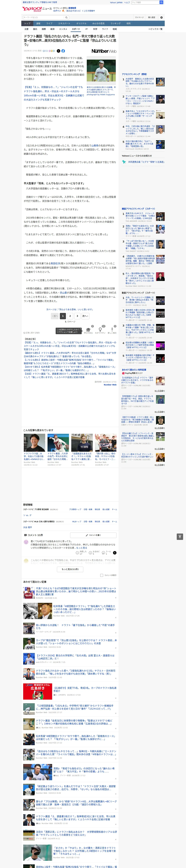The image size is (186, 868).
Task: Toggle the コメント非表示 checkbox
Action: (102, 575)
